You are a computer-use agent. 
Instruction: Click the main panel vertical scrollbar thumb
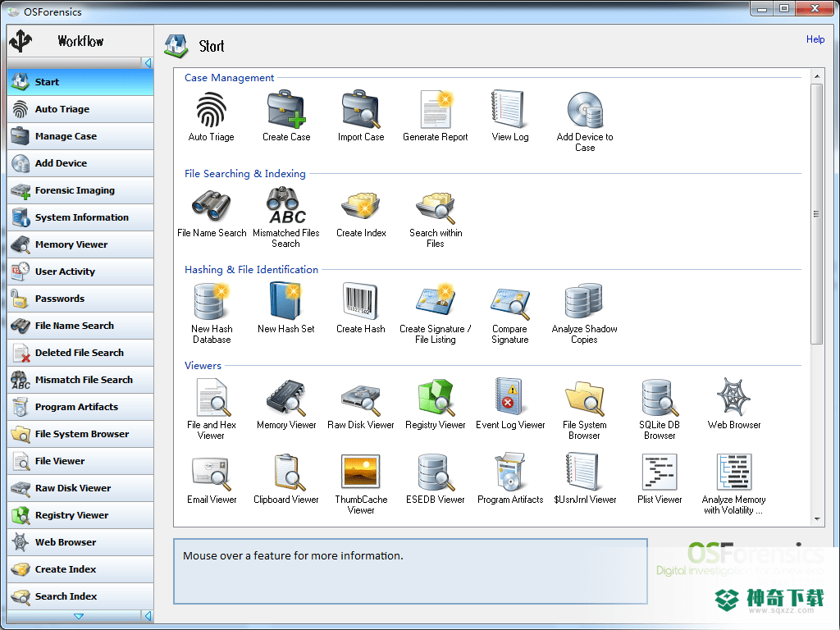(x=817, y=214)
